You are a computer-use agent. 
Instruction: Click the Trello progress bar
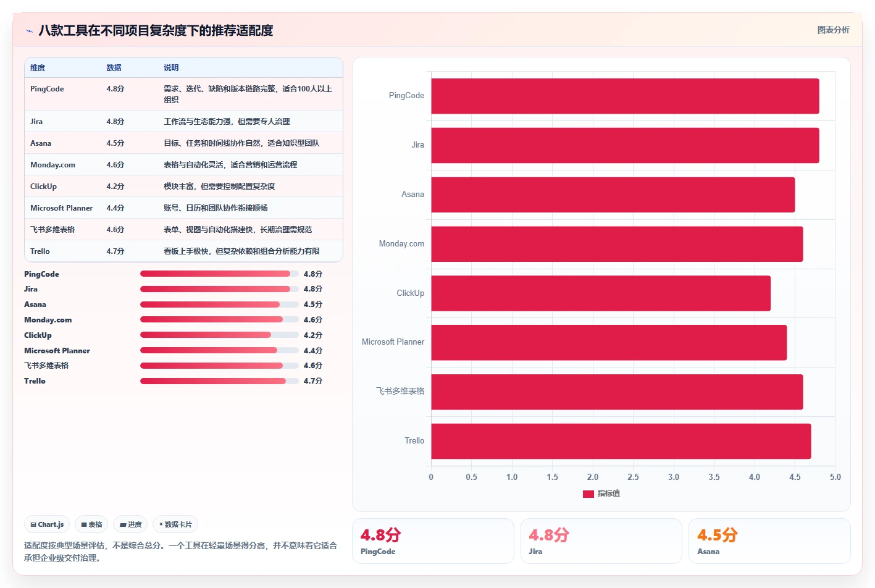(x=219, y=381)
